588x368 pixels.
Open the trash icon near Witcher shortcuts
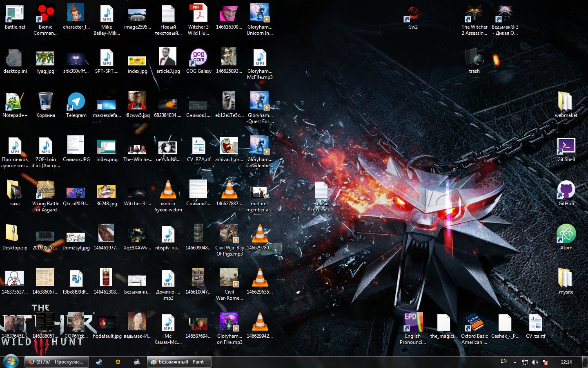click(x=474, y=61)
